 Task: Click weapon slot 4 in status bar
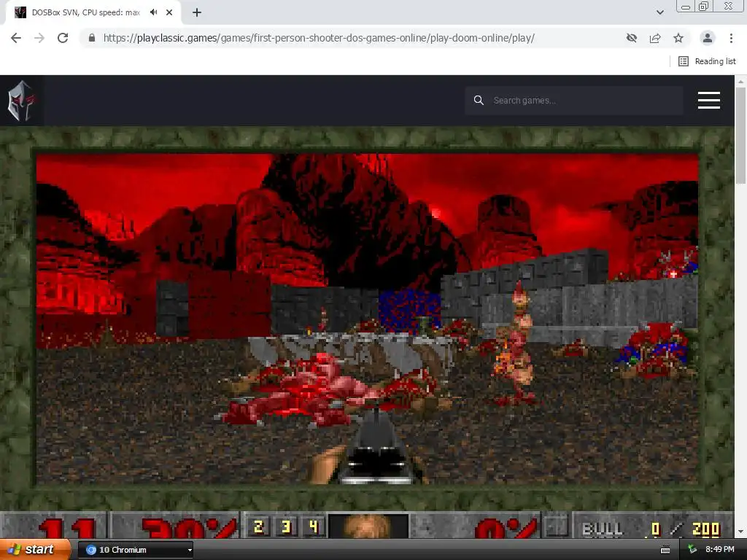coord(313,526)
